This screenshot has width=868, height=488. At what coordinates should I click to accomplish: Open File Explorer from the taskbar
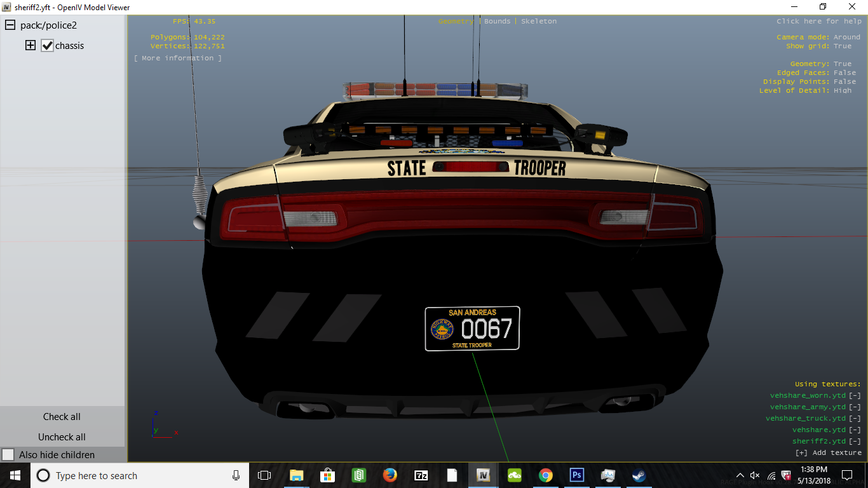click(x=296, y=475)
